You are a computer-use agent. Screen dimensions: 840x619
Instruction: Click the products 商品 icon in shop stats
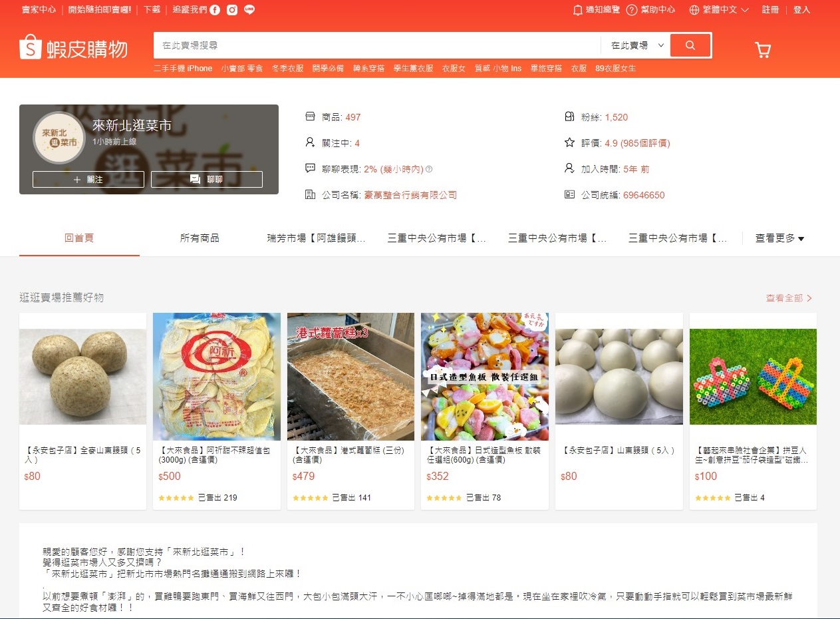click(310, 116)
